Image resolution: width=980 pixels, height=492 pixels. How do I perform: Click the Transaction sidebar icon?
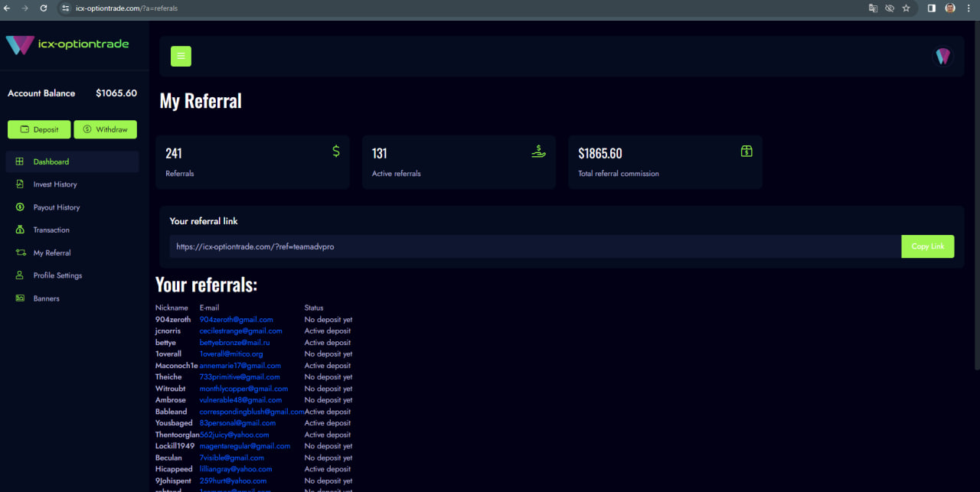tap(20, 230)
